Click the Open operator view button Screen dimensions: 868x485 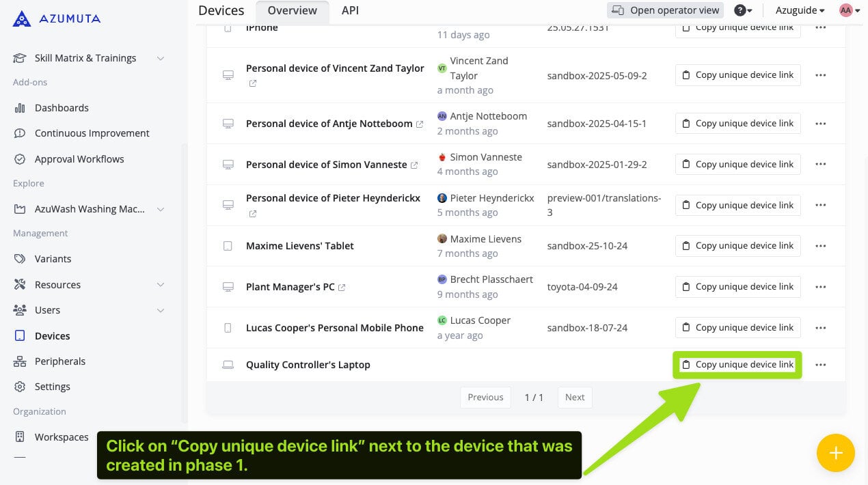[665, 10]
